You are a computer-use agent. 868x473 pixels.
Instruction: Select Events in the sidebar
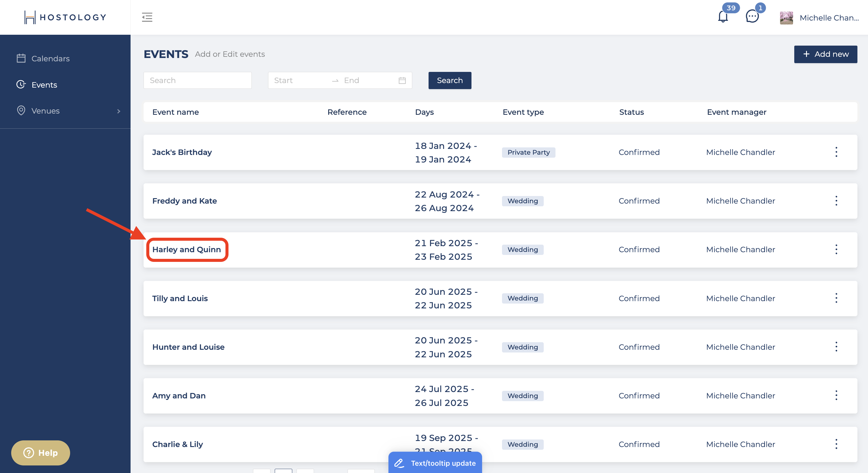click(x=44, y=85)
